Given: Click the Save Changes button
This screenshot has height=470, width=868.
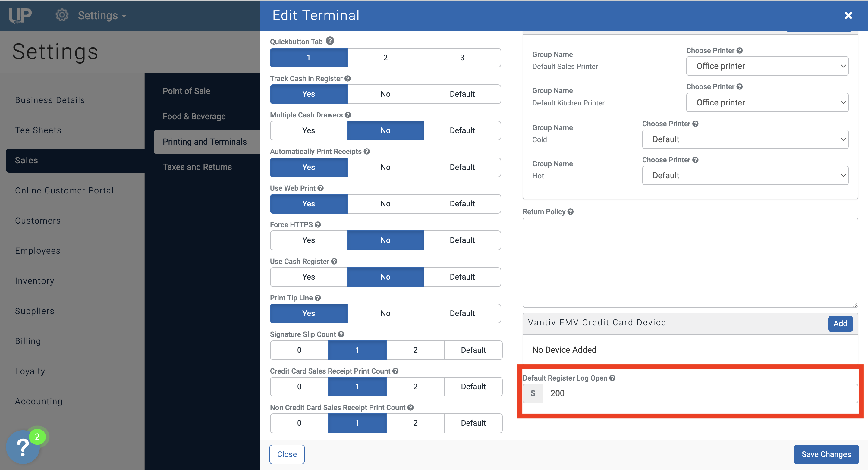Looking at the screenshot, I should point(826,454).
